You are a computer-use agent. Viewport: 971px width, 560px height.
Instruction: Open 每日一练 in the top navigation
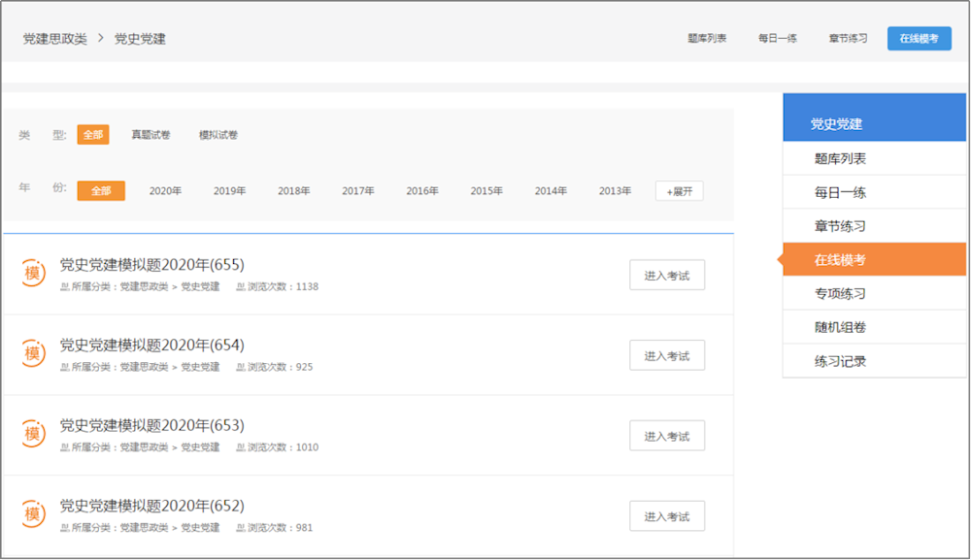tap(778, 39)
